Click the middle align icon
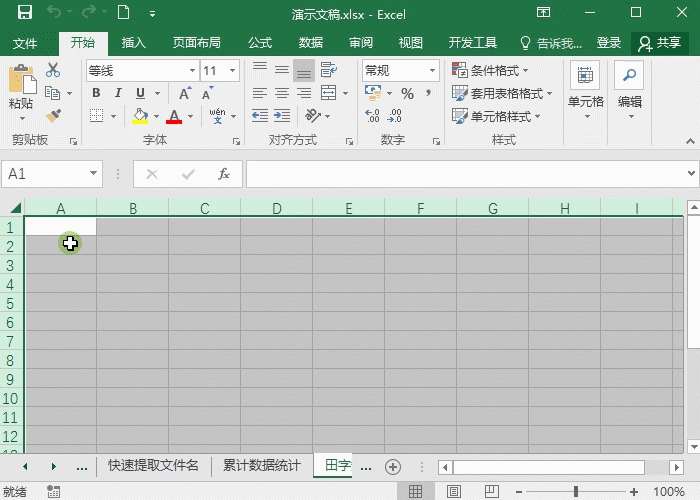 [x=282, y=70]
